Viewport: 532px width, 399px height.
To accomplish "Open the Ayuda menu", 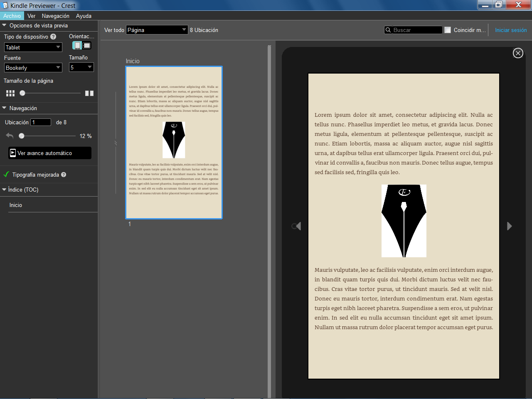I will [x=84, y=16].
